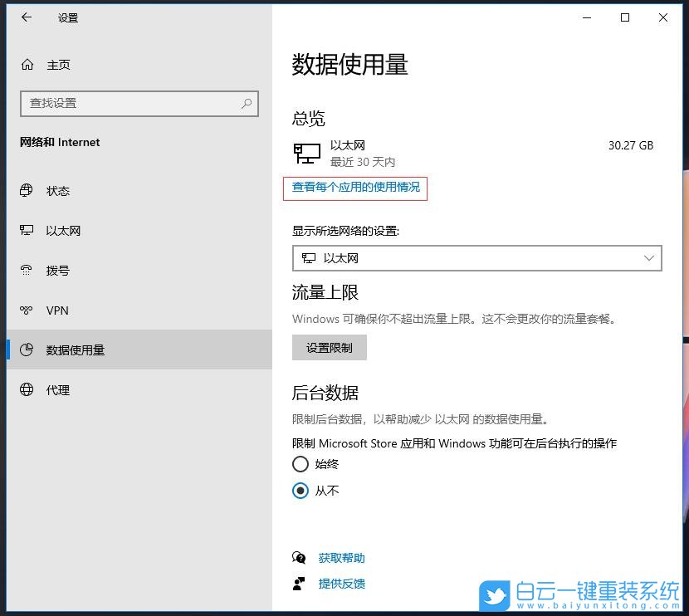Image resolution: width=689 pixels, height=616 pixels.
Task: Select the 从不 radio button
Action: pyautogui.click(x=300, y=491)
